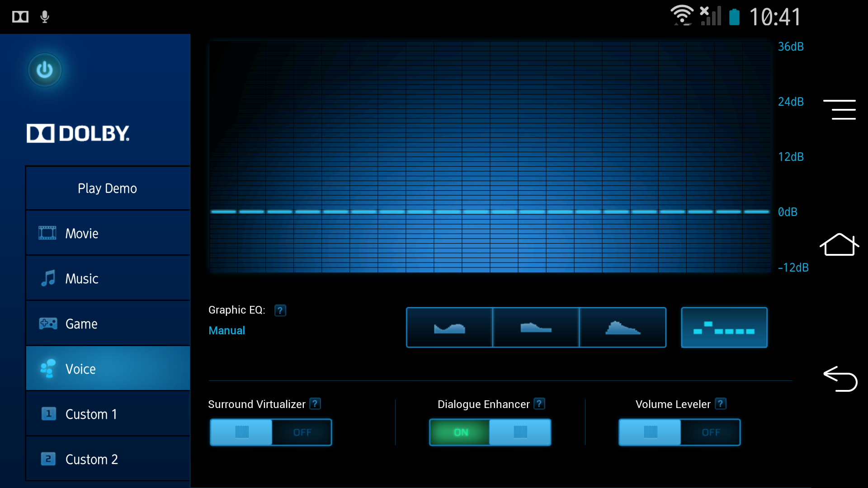This screenshot has height=488, width=868.
Task: Toggle the Volume Leveler switch
Action: [679, 432]
